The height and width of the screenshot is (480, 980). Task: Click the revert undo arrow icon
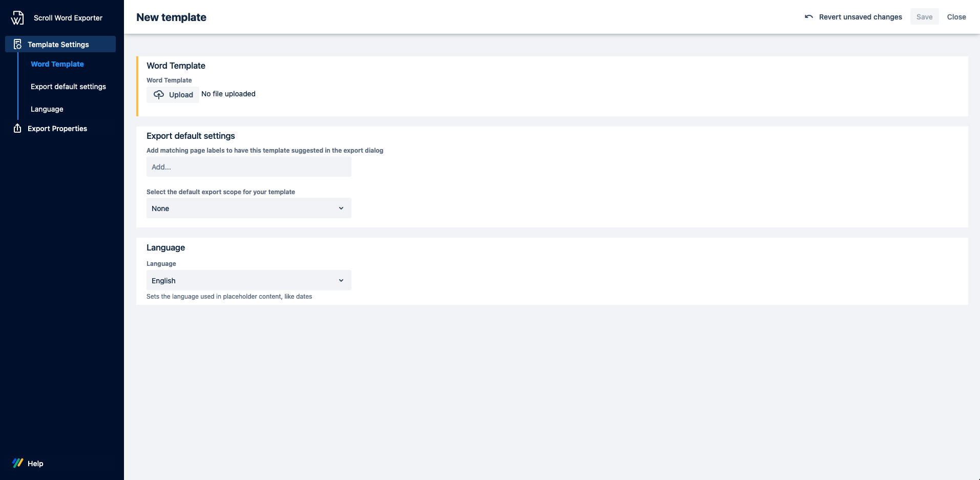(809, 17)
